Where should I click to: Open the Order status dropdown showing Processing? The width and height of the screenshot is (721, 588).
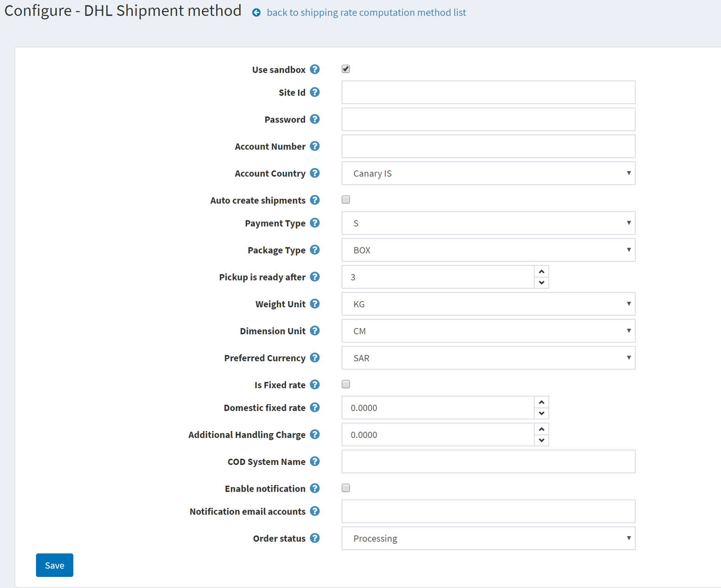tap(488, 538)
